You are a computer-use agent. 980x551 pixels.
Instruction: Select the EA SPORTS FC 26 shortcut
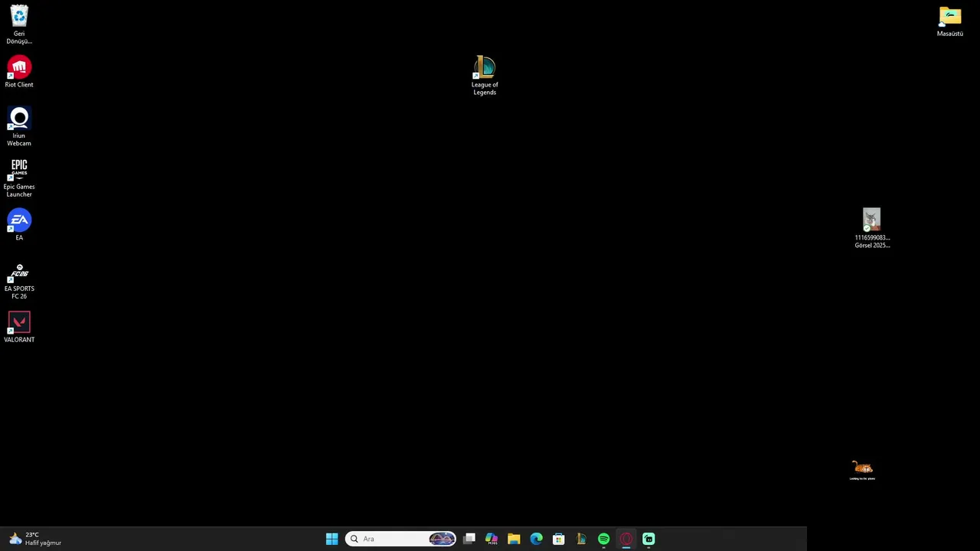tap(19, 281)
